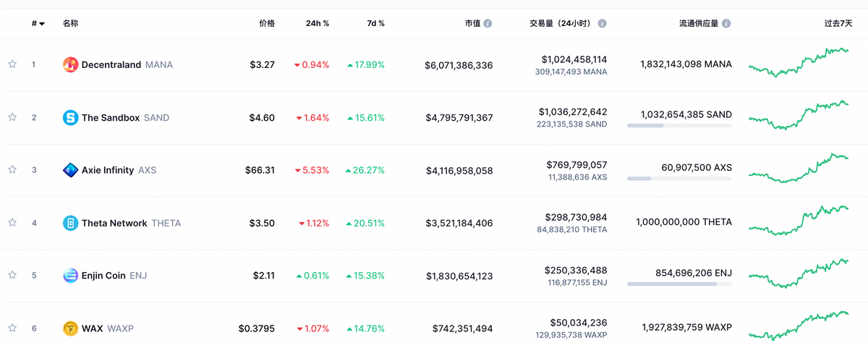Screen dimensions: 868x348
Task: Click Enjin market cap $1,830,654,123
Action: tap(459, 276)
